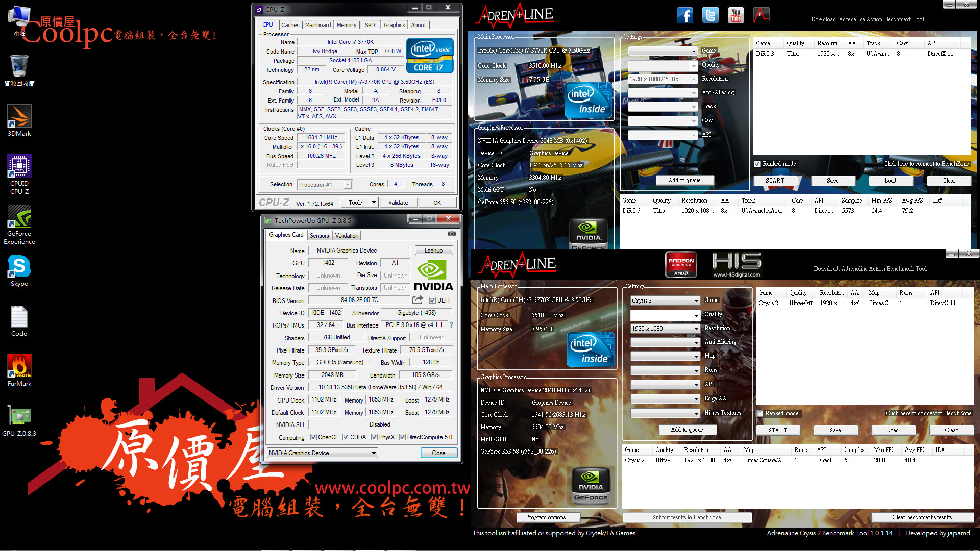
Task: Open the Hi-res Textures dropdown
Action: click(665, 413)
